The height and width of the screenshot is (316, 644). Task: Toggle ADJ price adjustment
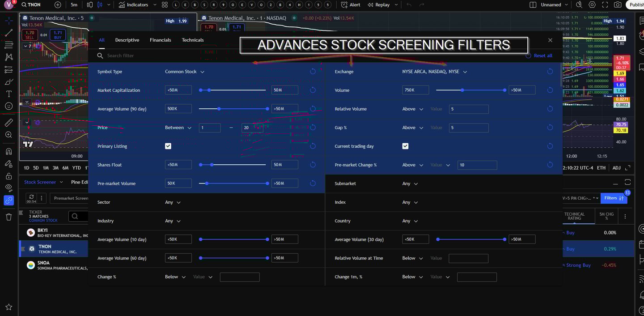click(616, 168)
